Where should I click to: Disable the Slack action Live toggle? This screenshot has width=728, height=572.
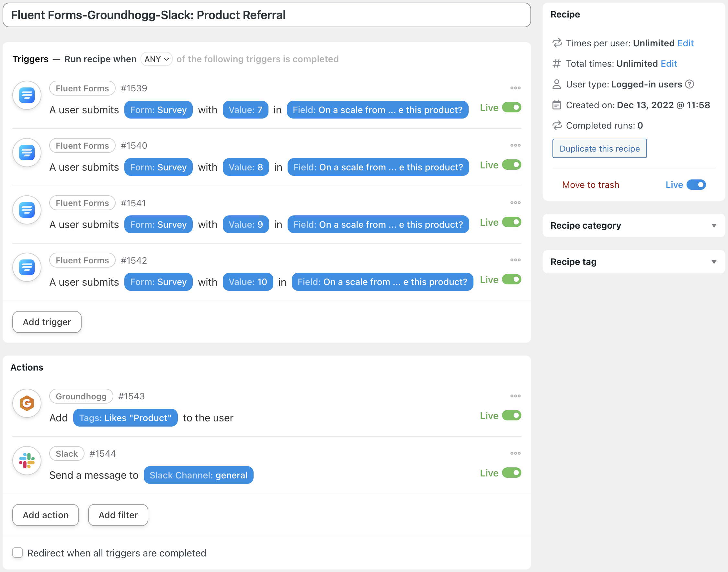pos(511,473)
